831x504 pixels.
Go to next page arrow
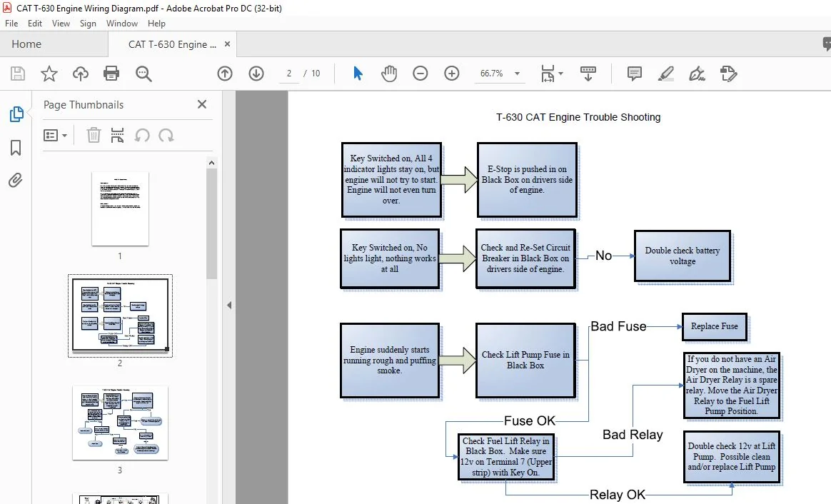click(256, 74)
